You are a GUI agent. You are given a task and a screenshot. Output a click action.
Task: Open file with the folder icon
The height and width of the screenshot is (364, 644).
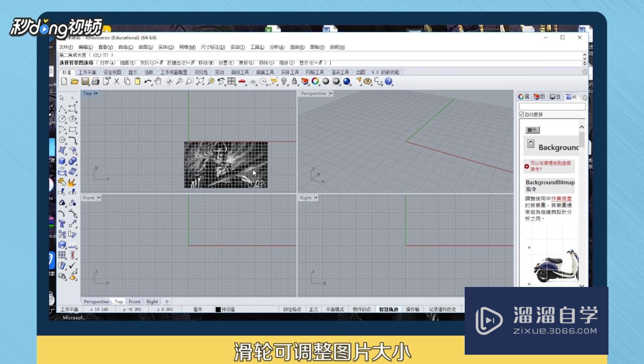point(74,81)
